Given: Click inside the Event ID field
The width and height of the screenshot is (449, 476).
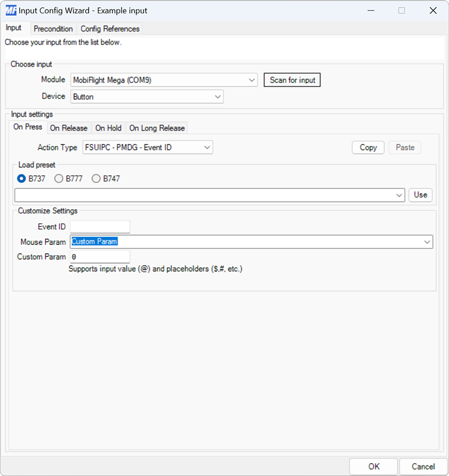Looking at the screenshot, I should [x=100, y=227].
